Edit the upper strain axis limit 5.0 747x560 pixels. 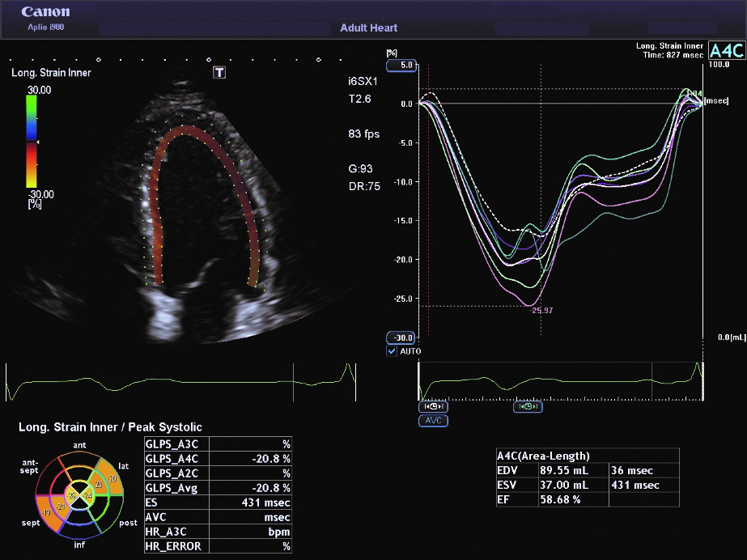(x=401, y=65)
